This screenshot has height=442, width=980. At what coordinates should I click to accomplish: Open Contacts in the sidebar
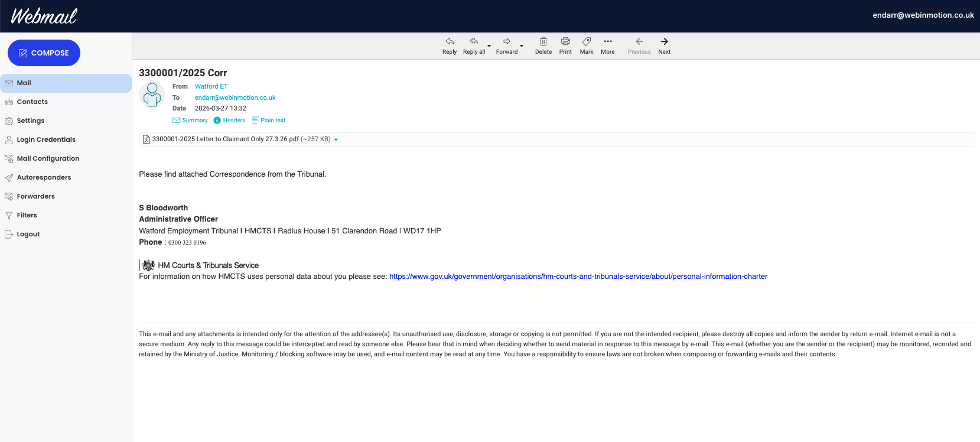[x=66, y=102]
